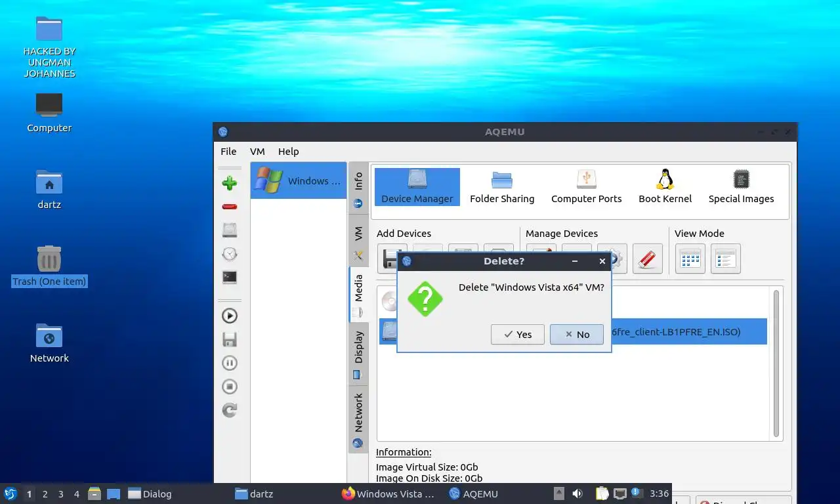
Task: Switch to the VM vertical tab
Action: [x=358, y=242]
